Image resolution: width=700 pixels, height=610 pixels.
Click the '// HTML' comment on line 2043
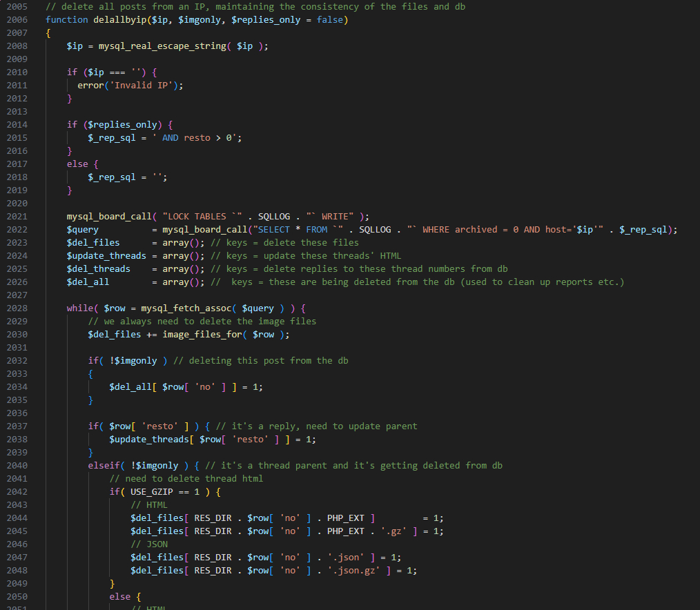pyautogui.click(x=149, y=505)
